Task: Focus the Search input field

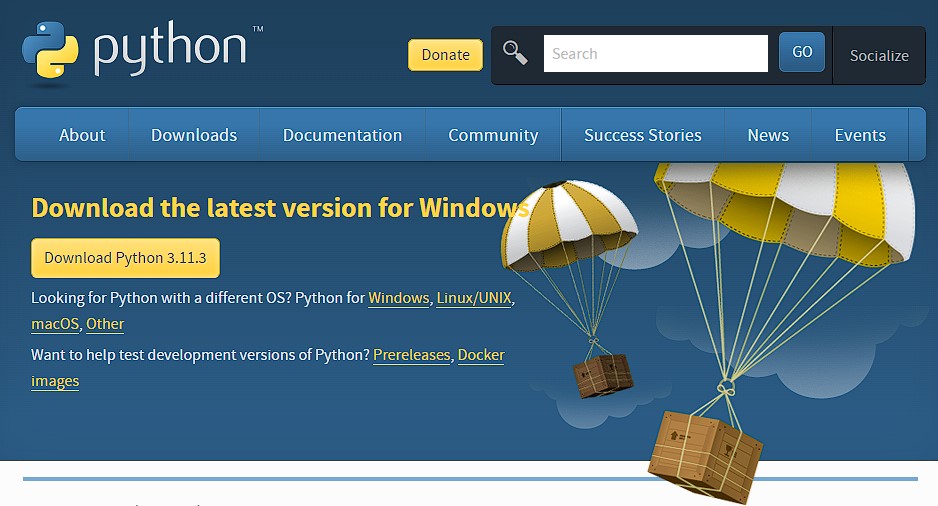Action: (x=656, y=54)
